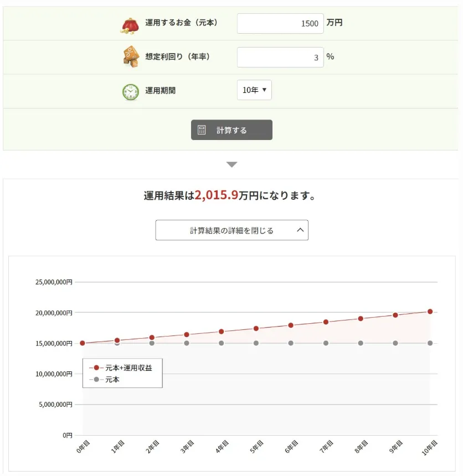The width and height of the screenshot is (463, 476).
Task: Click the result text 2,015.9
Action: [217, 195]
